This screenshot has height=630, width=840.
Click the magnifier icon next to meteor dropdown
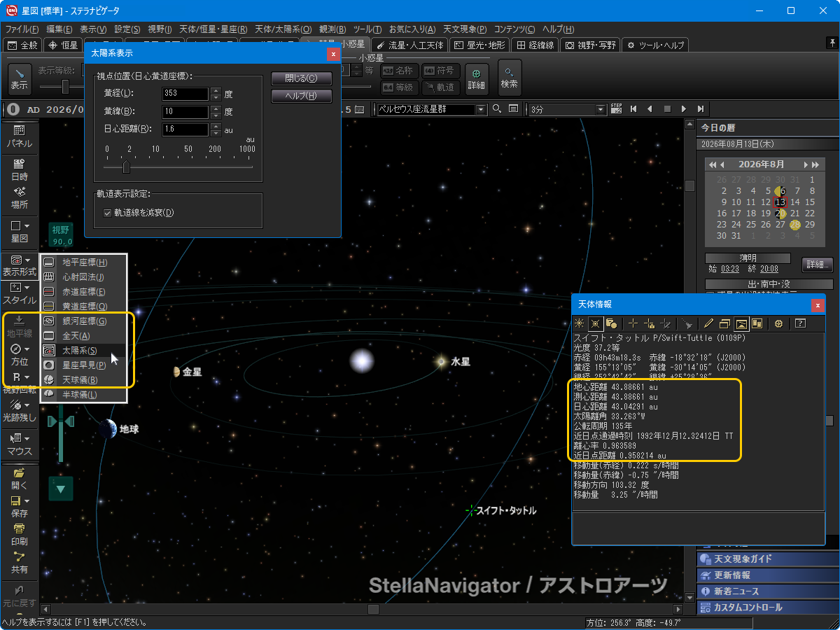[x=497, y=109]
